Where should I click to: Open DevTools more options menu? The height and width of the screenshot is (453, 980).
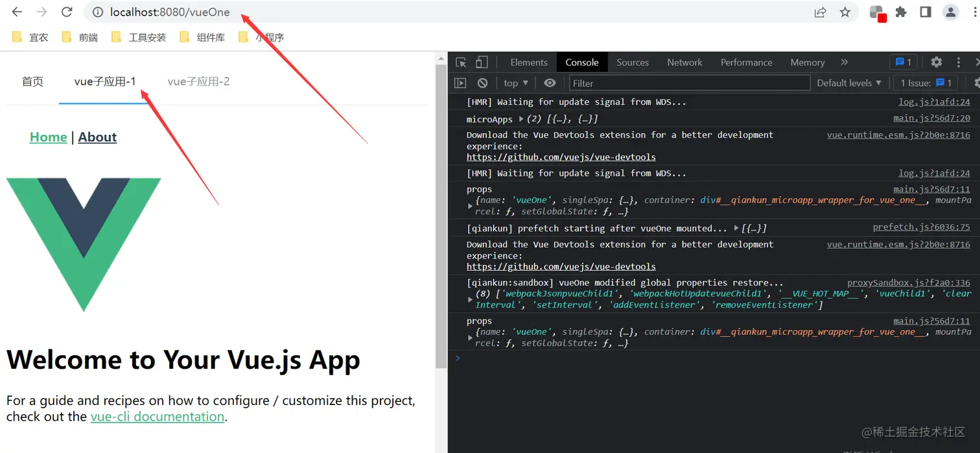[959, 62]
